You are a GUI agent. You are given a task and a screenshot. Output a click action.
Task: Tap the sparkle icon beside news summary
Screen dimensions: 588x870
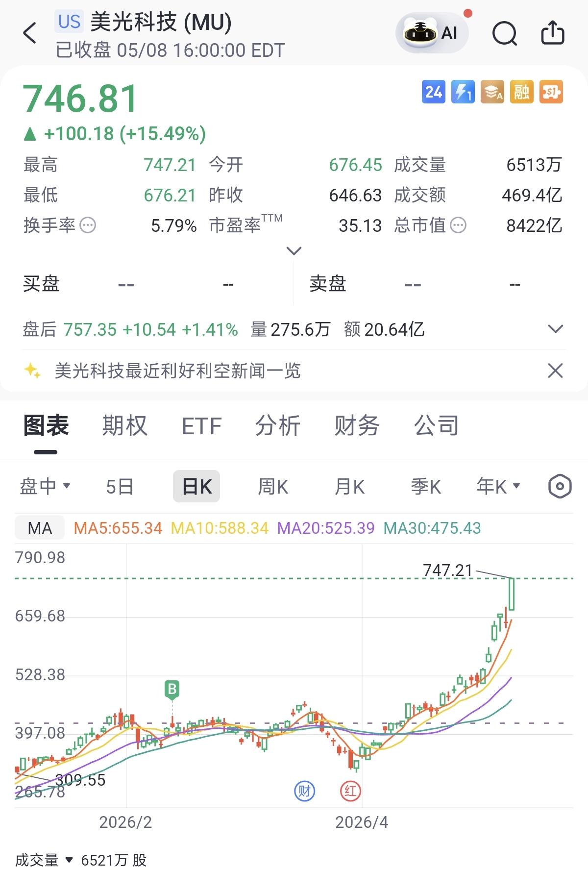tap(32, 371)
